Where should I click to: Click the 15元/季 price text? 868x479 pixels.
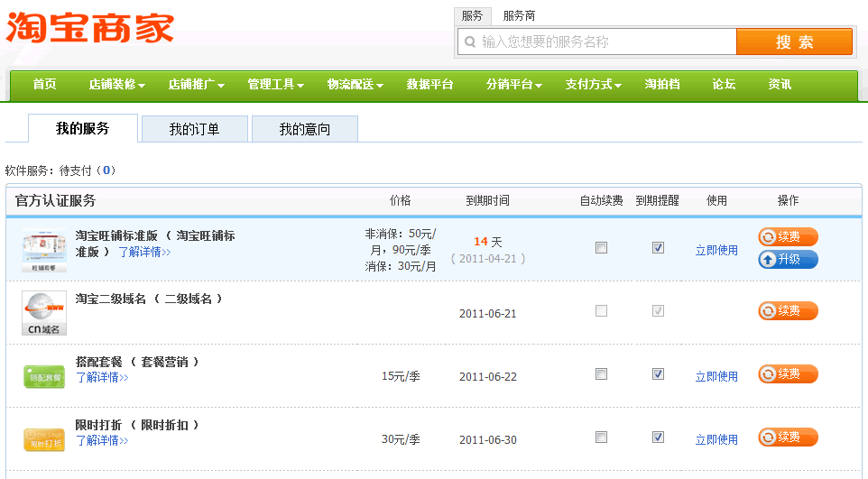coord(401,376)
